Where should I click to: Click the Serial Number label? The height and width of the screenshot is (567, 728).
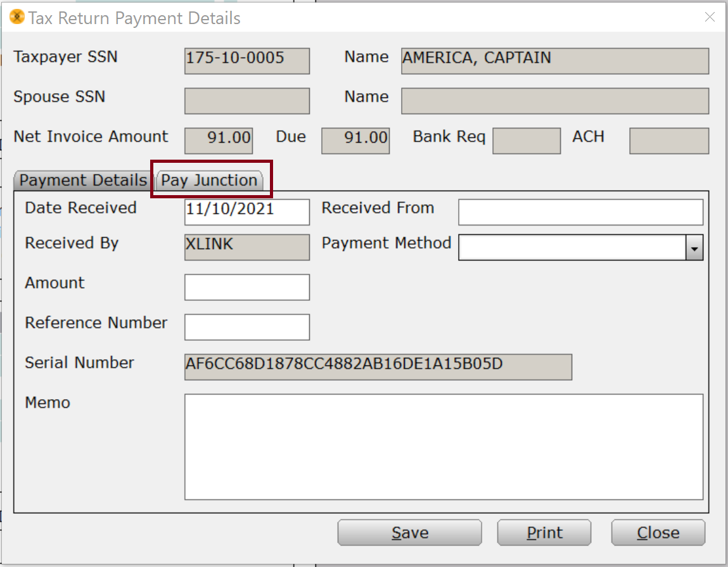tap(79, 362)
